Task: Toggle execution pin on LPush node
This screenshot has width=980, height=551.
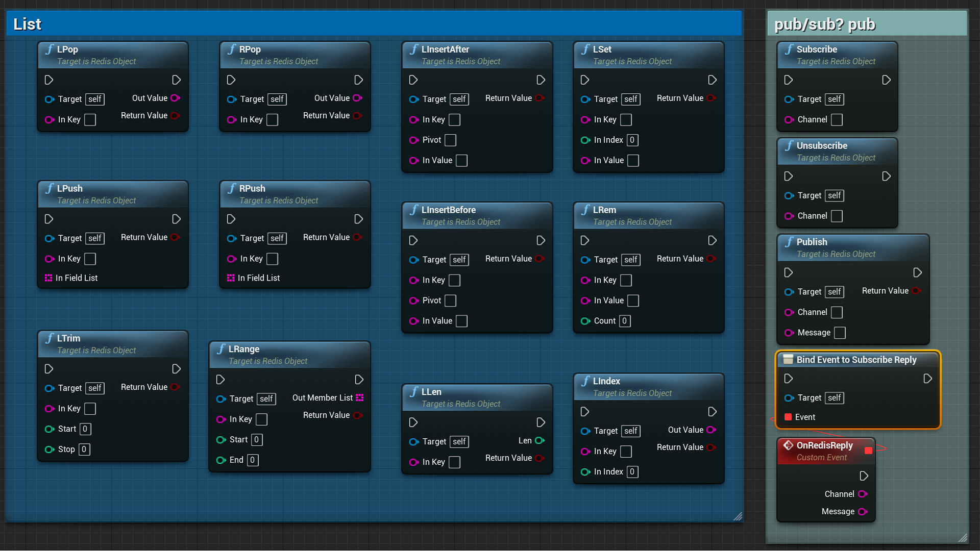Action: [x=50, y=219]
